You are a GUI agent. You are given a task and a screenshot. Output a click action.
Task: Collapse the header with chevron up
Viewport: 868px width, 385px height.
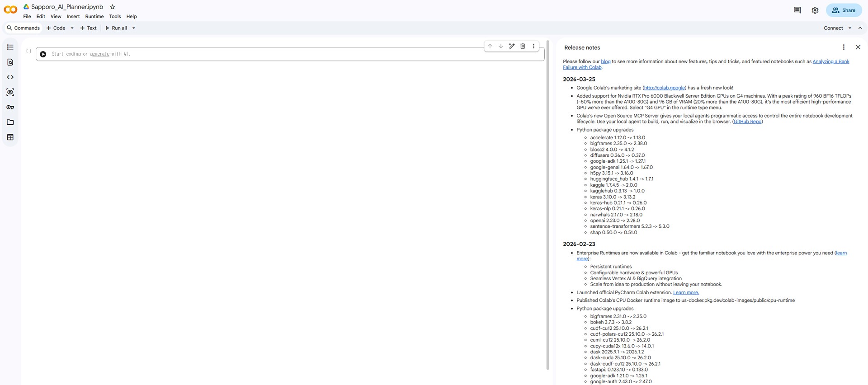pos(860,28)
